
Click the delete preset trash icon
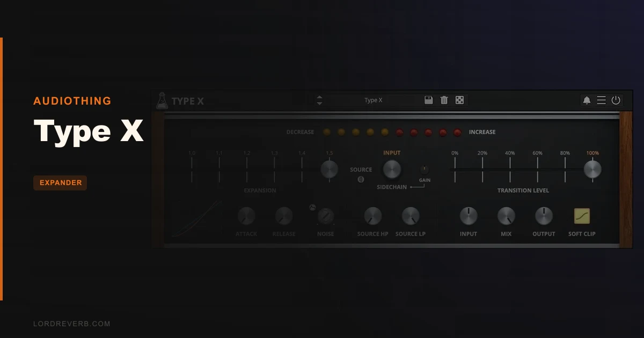tap(444, 100)
